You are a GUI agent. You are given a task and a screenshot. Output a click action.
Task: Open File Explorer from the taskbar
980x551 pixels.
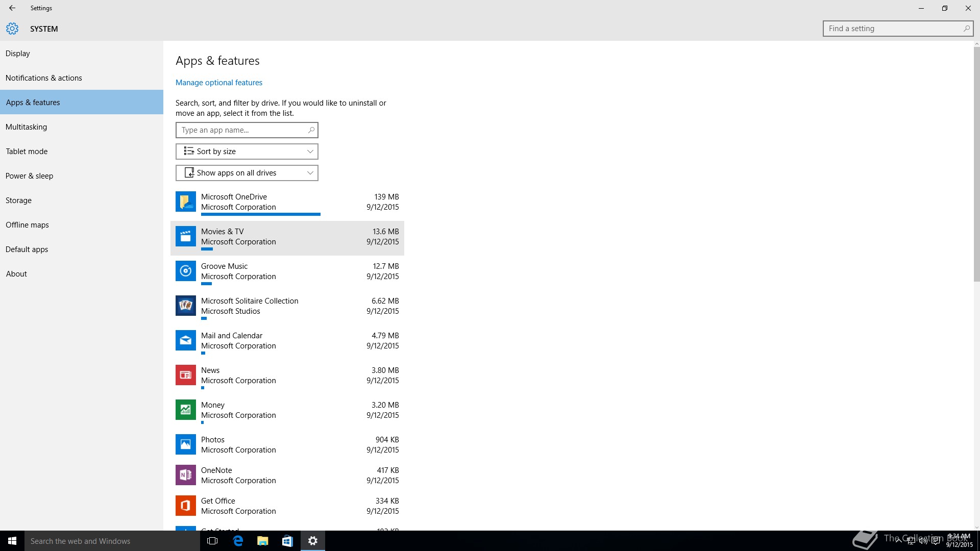point(263,541)
